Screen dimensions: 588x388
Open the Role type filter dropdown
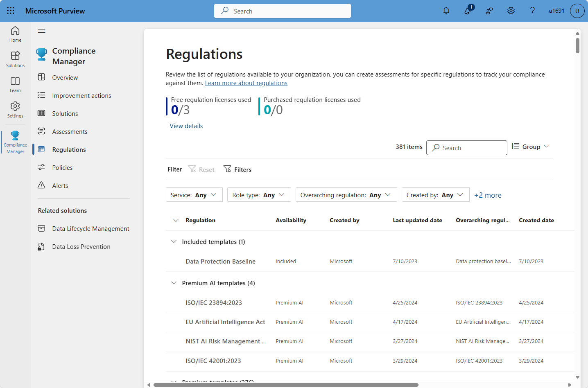[259, 194]
